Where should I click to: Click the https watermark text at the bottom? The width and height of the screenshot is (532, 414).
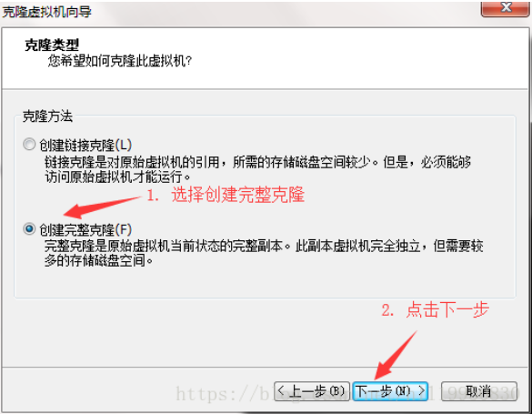(346, 394)
